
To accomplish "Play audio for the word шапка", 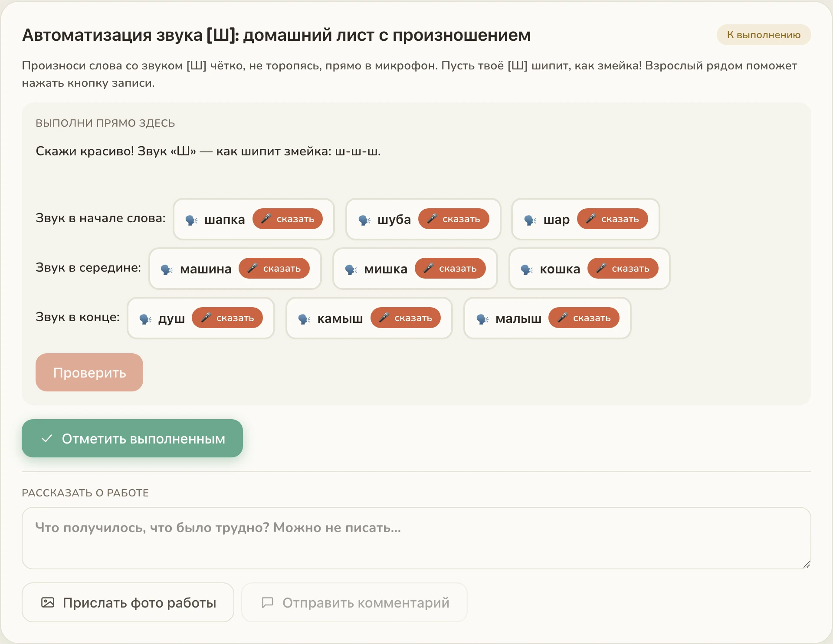I will pyautogui.click(x=191, y=220).
